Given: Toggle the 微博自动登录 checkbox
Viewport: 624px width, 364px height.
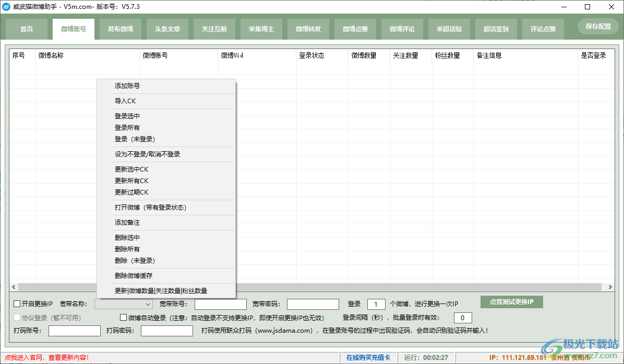Looking at the screenshot, I should (x=123, y=318).
